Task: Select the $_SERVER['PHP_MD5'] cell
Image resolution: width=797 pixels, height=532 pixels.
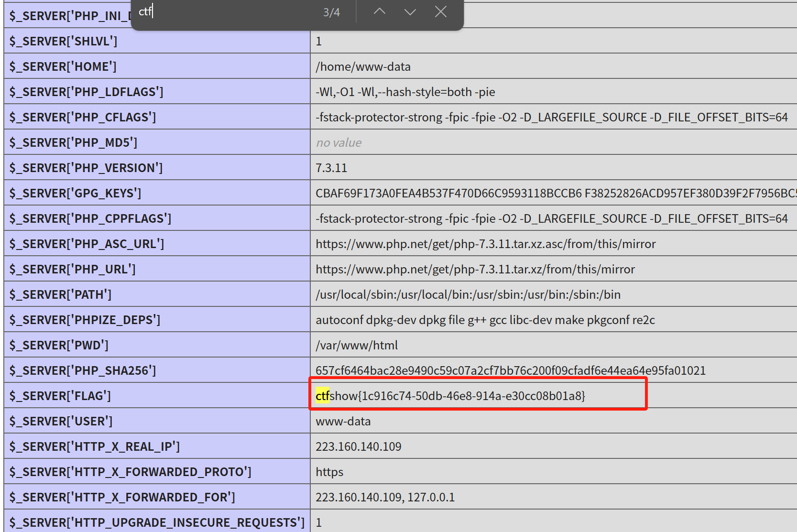Action: tap(157, 142)
